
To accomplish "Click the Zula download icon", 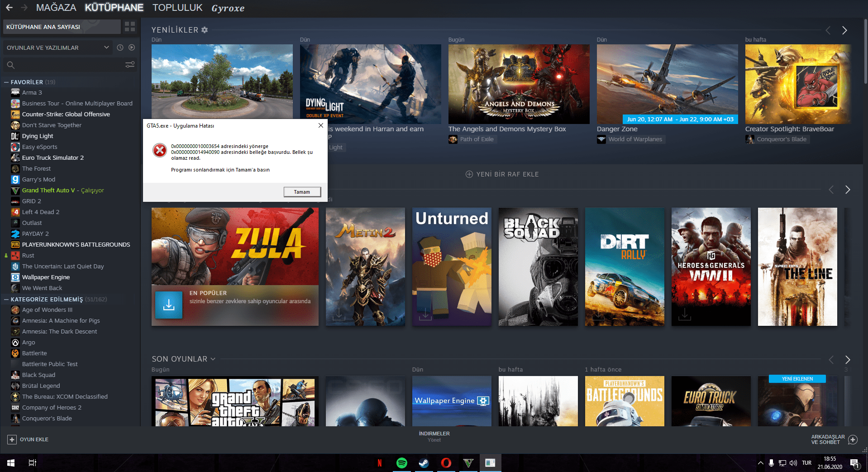I will click(169, 305).
